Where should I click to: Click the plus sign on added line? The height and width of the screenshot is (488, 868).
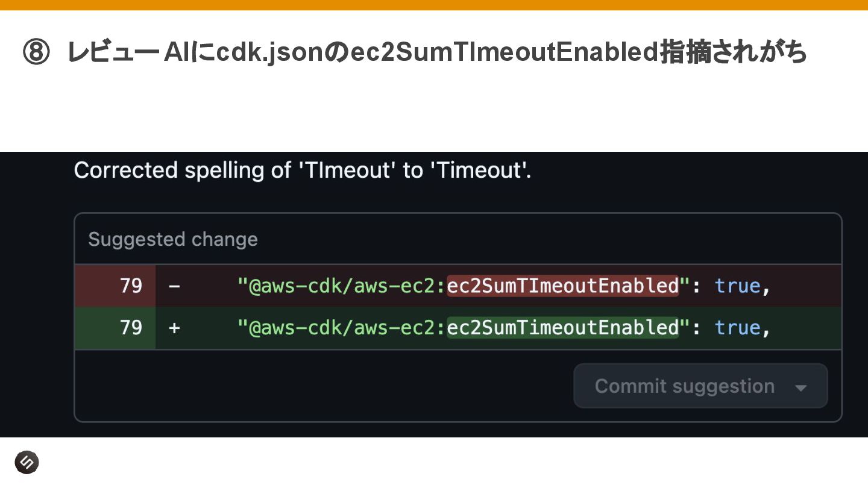(174, 328)
